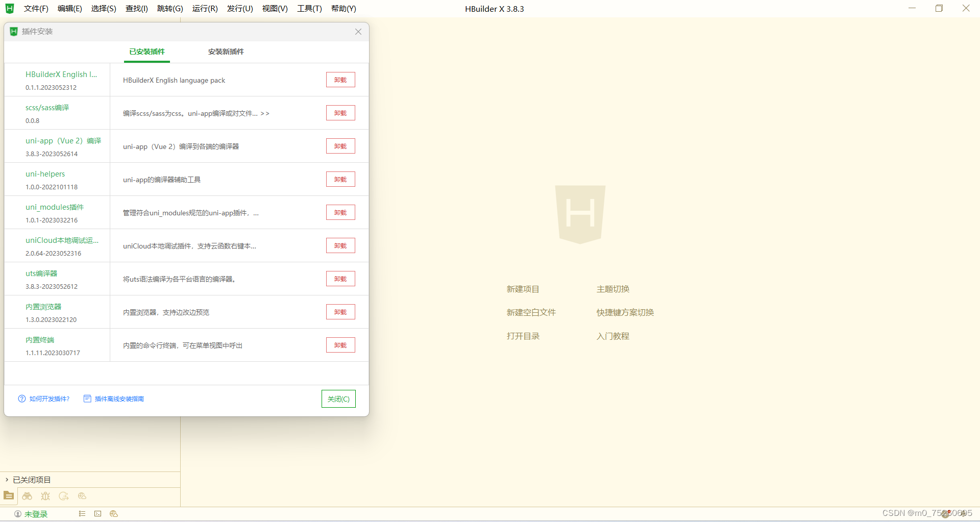This screenshot has height=522, width=980.
Task: Click the plugin dialog title H icon
Action: [x=14, y=32]
